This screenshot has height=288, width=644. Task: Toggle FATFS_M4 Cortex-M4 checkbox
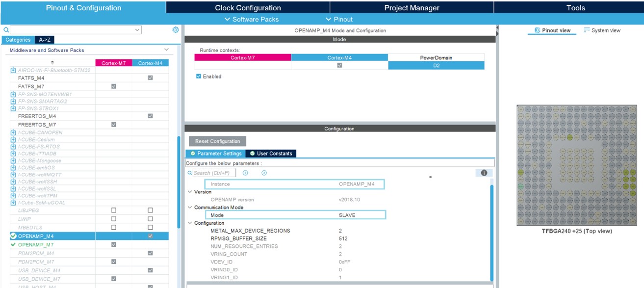click(x=151, y=78)
